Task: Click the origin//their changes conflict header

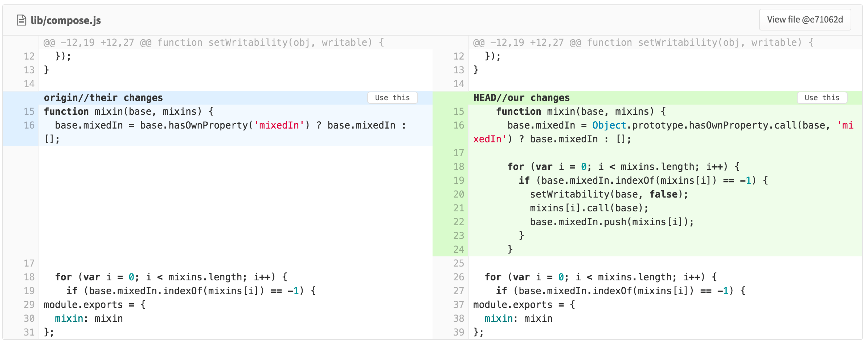Action: pos(103,97)
